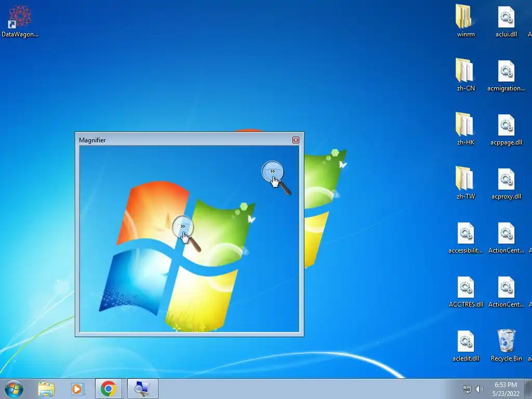The image size is (532, 399).
Task: Select the zh-TW folder
Action: (x=465, y=183)
